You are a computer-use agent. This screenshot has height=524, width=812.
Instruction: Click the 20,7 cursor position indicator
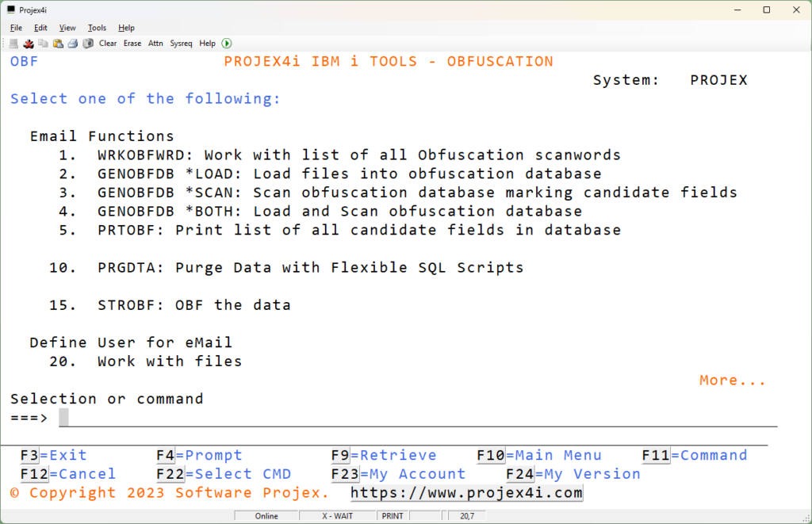point(467,516)
